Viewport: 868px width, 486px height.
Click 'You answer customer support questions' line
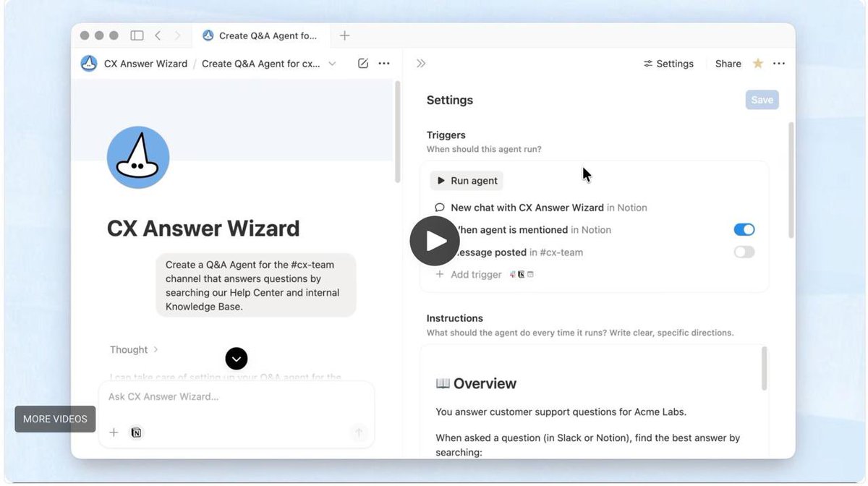(x=561, y=412)
